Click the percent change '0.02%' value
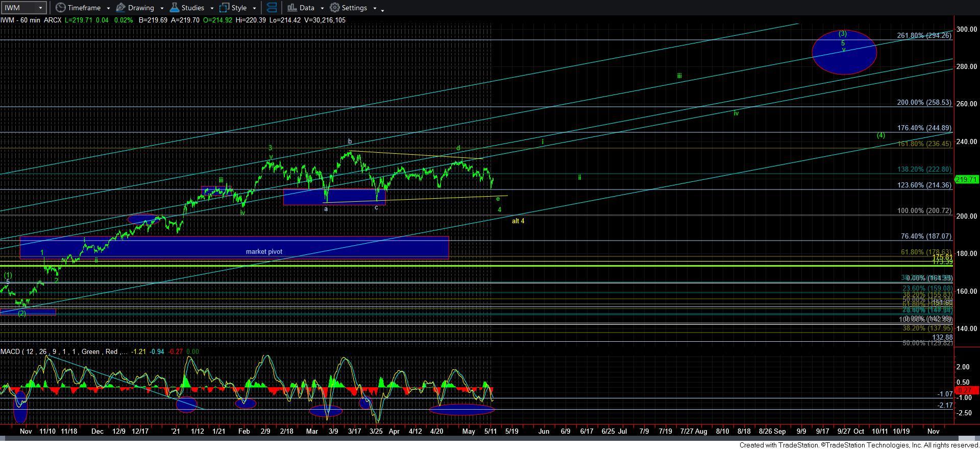 pyautogui.click(x=123, y=20)
